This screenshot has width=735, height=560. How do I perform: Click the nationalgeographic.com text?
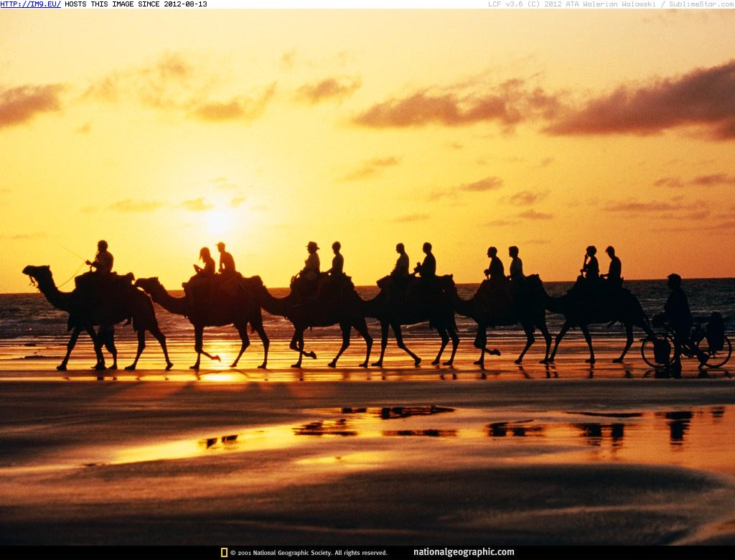[x=464, y=552]
